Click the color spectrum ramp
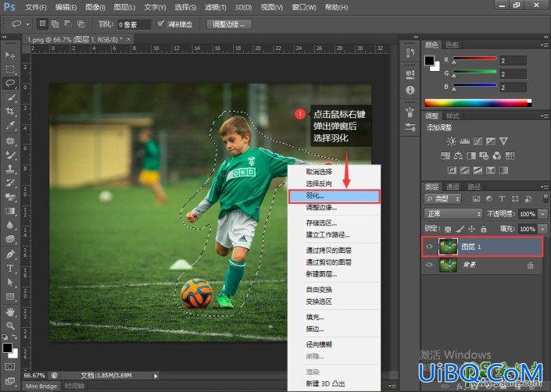Image resolution: width=551 pixels, height=392 pixels. [x=478, y=102]
